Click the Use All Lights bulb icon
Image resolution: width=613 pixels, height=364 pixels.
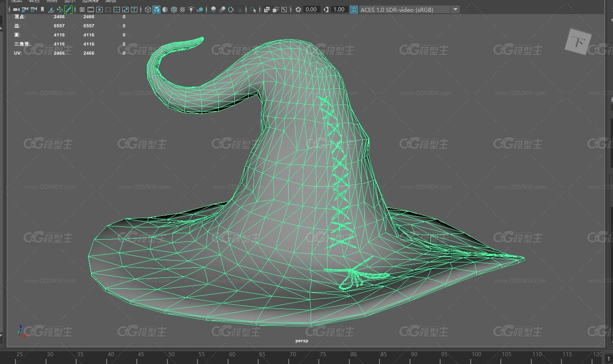click(191, 9)
